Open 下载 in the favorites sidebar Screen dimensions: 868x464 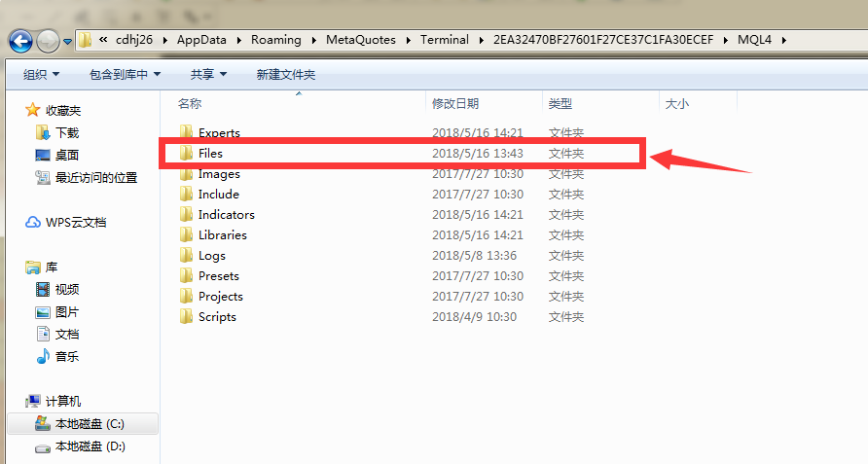click(57, 133)
